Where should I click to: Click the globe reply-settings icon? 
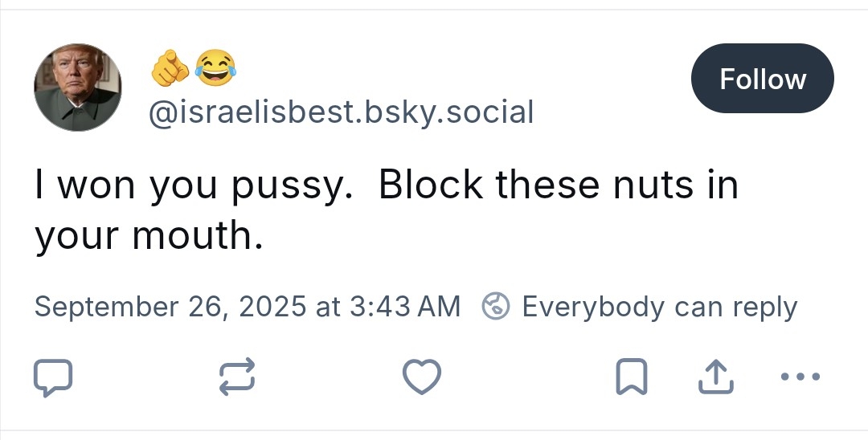click(x=496, y=306)
